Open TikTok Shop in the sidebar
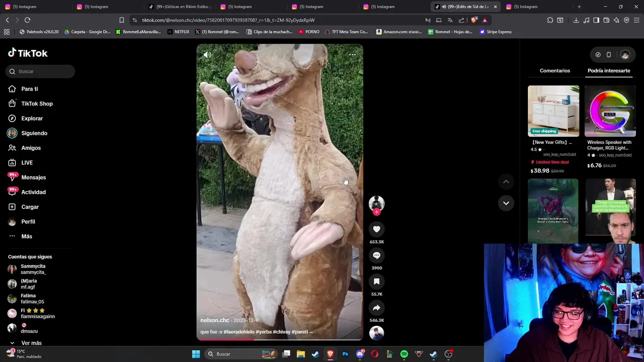644x362 pixels. pyautogui.click(x=37, y=104)
